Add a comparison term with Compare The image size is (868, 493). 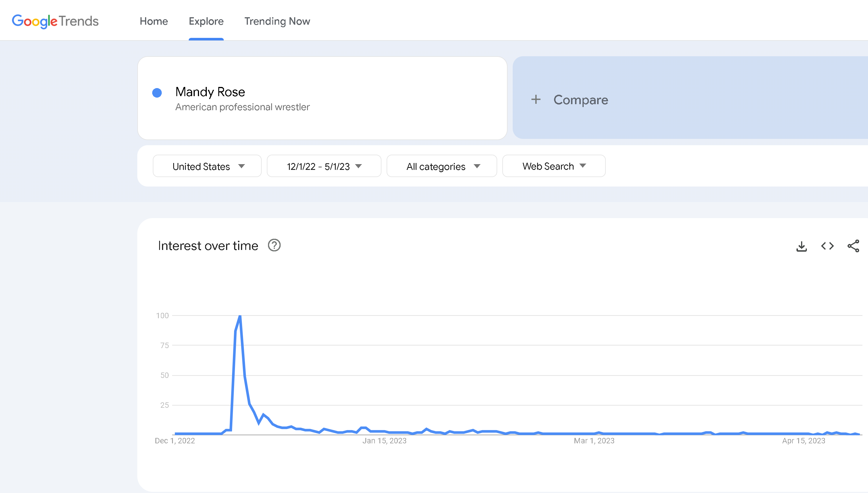point(581,100)
